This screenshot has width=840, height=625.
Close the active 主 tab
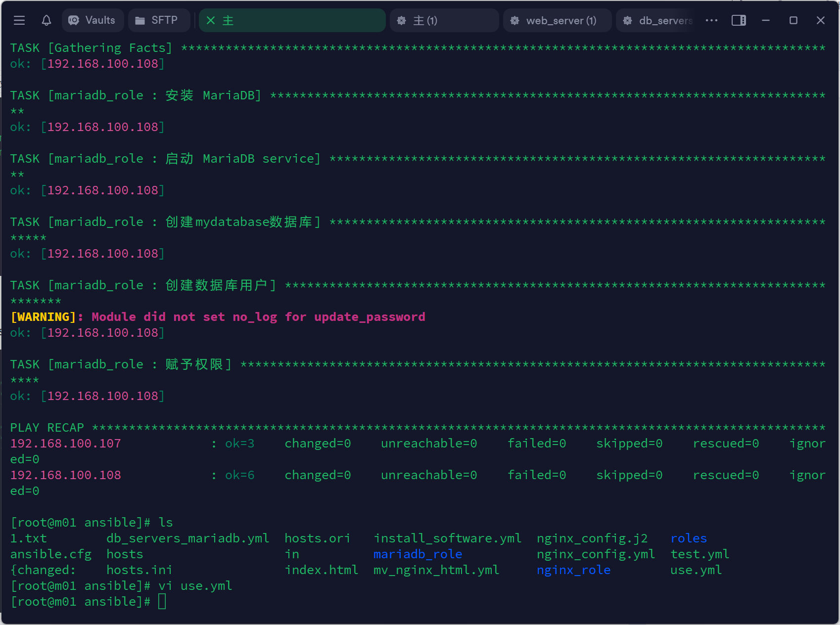coord(211,20)
